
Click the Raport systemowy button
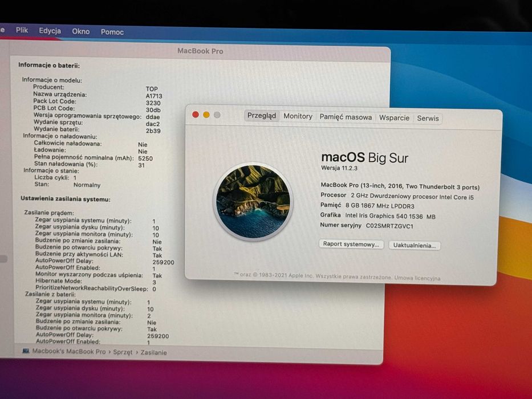point(351,244)
